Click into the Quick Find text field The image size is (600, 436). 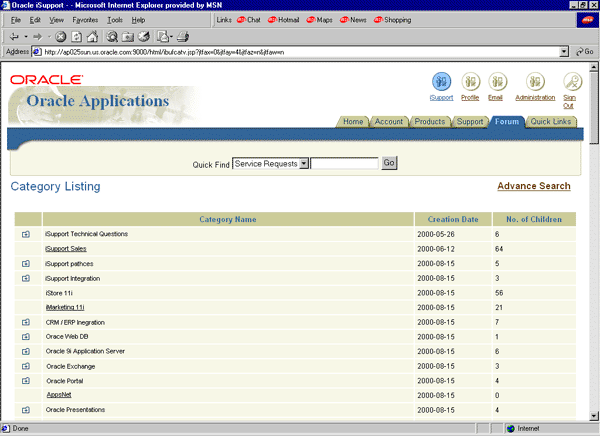click(345, 163)
